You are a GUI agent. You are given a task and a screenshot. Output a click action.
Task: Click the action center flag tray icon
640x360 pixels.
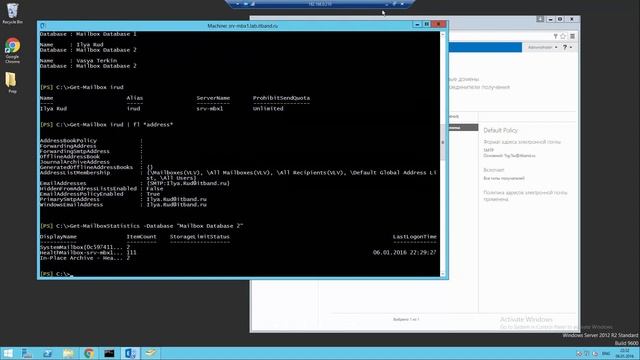point(579,353)
